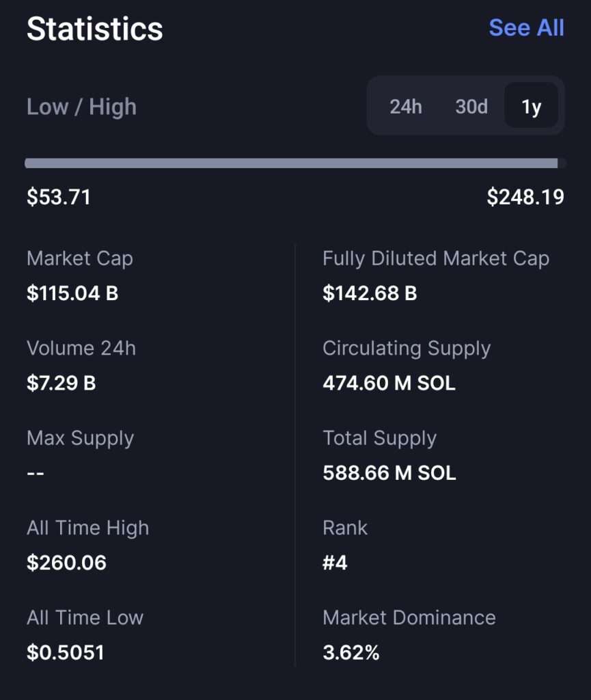Tap the $142.68 B diluted cap value

[370, 293]
